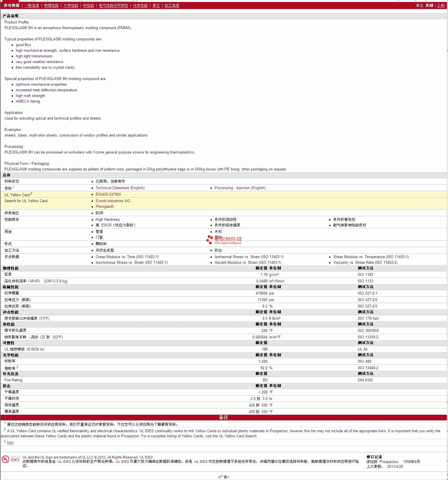Click the Plexiglas® yellow card search link
Image resolution: width=448 pixels, height=480 pixels.
105,207
